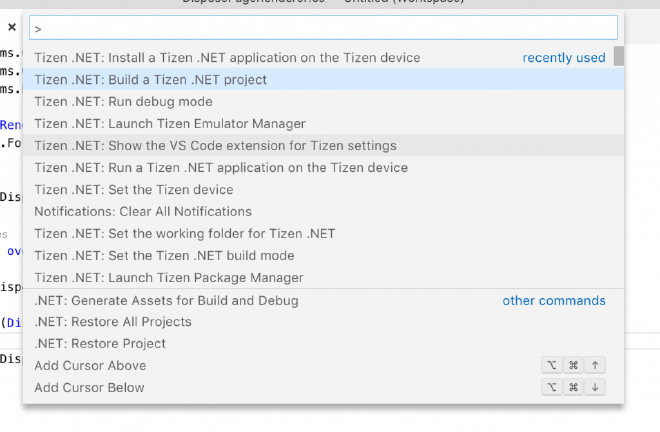Close the editor tab with X icon
This screenshot has width=660, height=432.
(x=12, y=27)
